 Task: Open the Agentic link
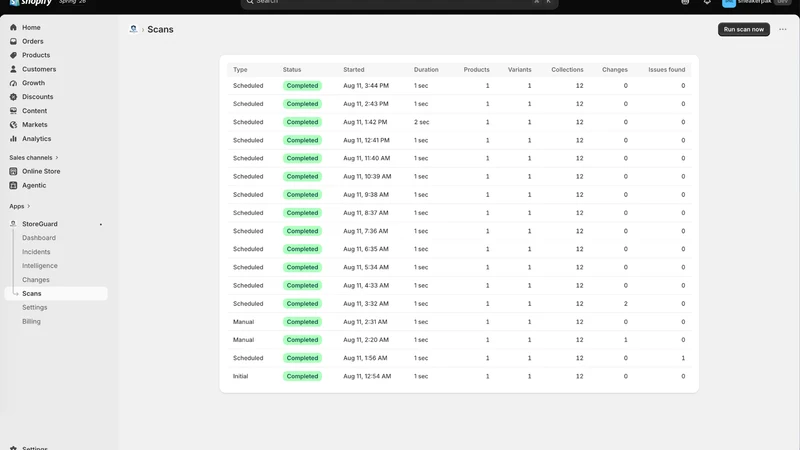click(34, 185)
